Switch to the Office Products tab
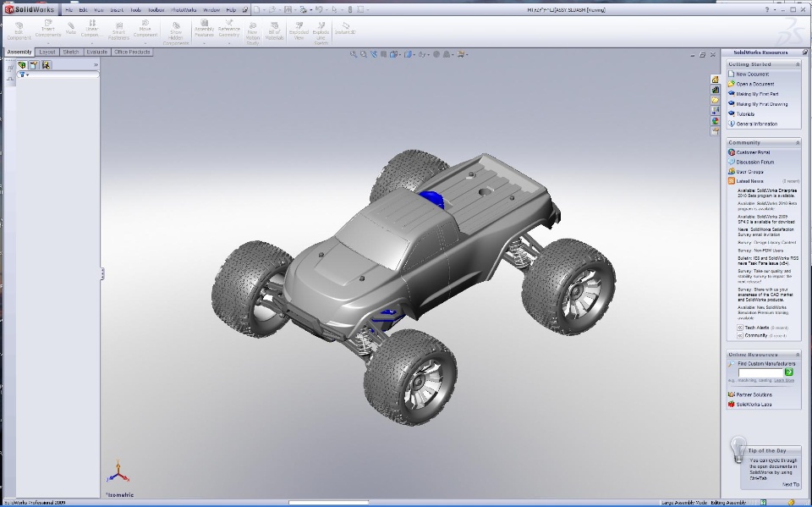 click(132, 52)
